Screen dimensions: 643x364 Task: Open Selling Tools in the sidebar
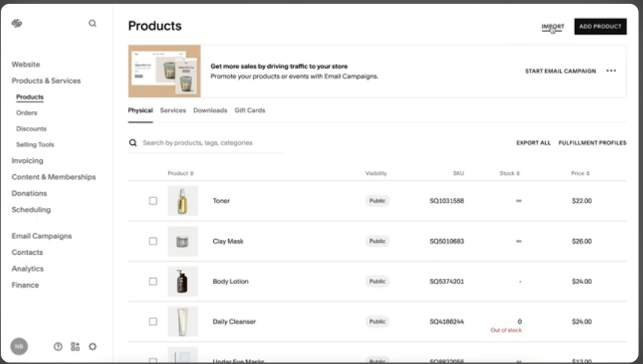click(35, 145)
